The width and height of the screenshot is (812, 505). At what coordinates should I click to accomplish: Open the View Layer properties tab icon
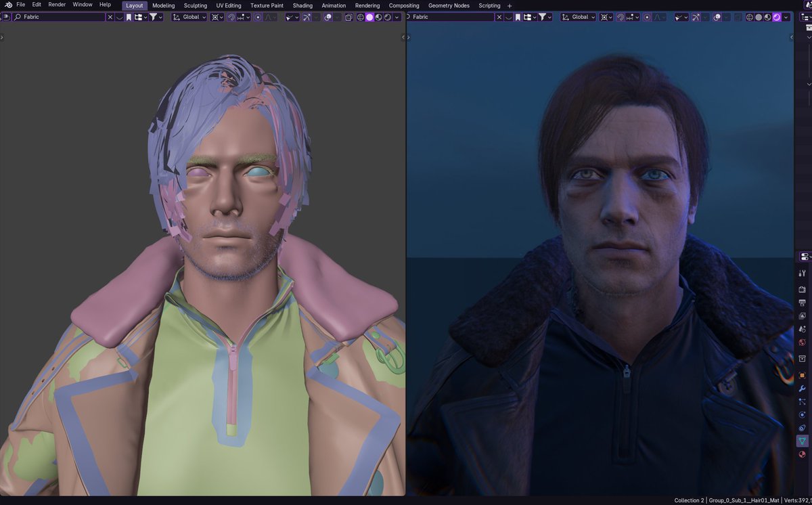click(802, 315)
